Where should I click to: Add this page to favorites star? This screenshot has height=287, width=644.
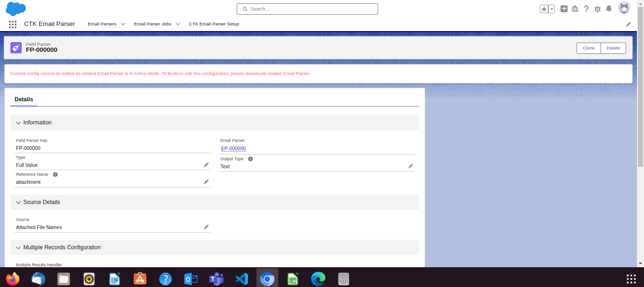coord(544,9)
